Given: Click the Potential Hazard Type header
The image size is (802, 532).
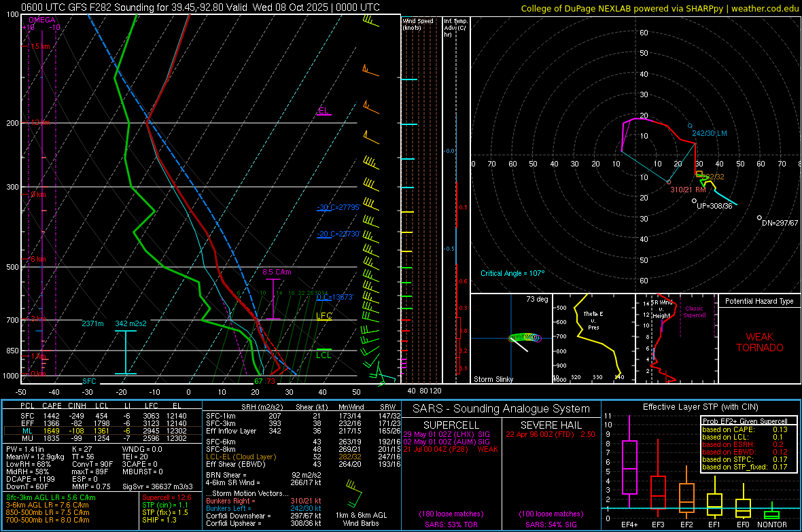Looking at the screenshot, I should (x=759, y=301).
